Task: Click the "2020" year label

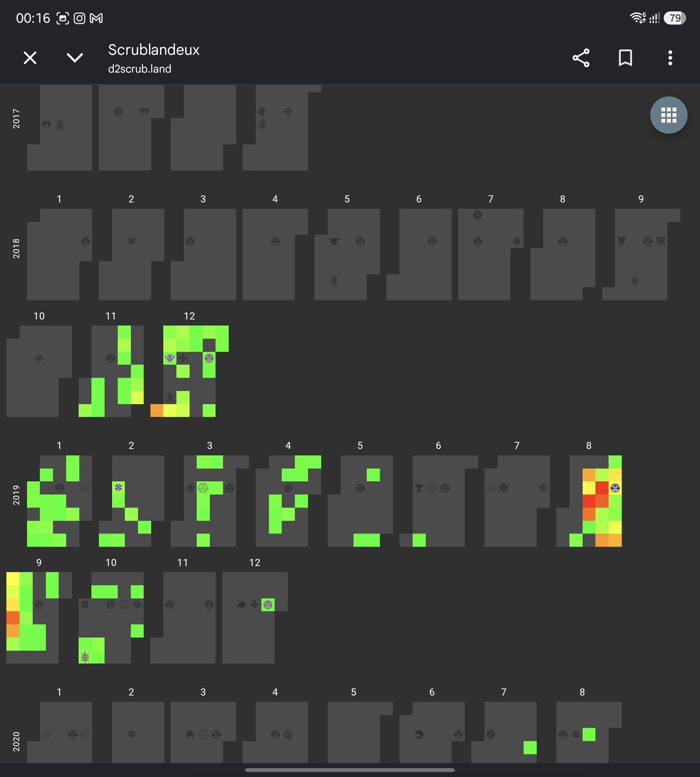Action: pyautogui.click(x=16, y=741)
